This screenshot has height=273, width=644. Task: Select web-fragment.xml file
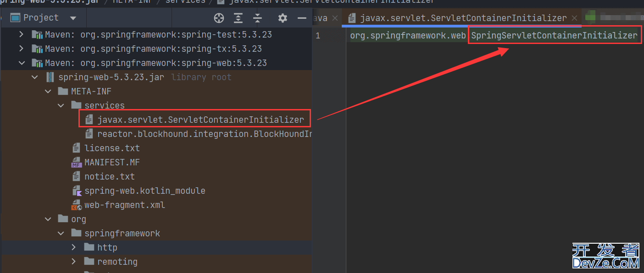(x=125, y=205)
